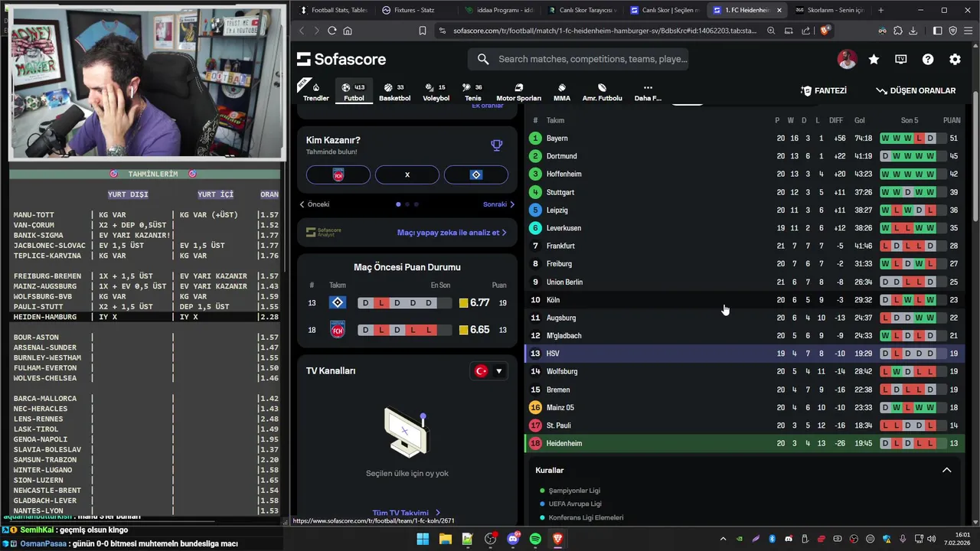Select the Futbol sports tab
Image resolution: width=980 pixels, height=551 pixels.
pos(354,92)
